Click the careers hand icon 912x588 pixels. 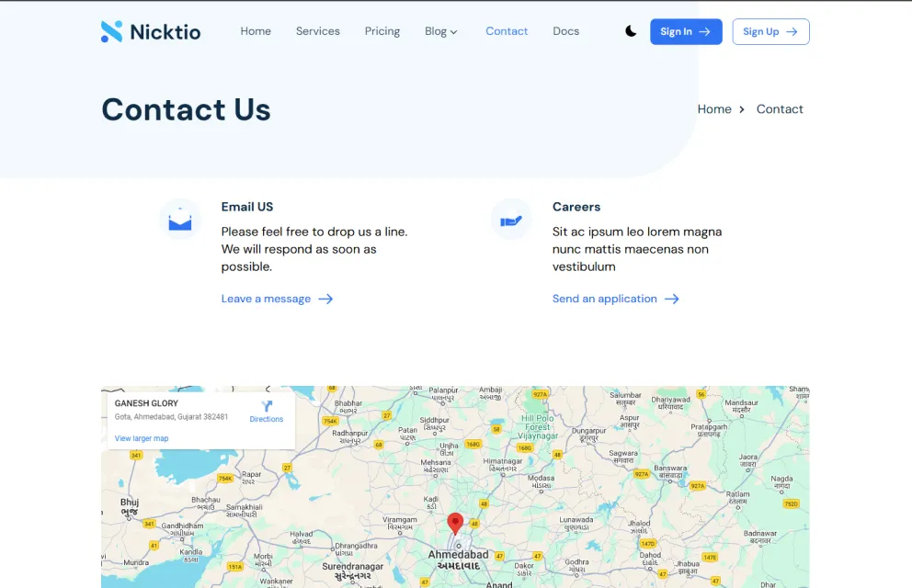pos(511,220)
